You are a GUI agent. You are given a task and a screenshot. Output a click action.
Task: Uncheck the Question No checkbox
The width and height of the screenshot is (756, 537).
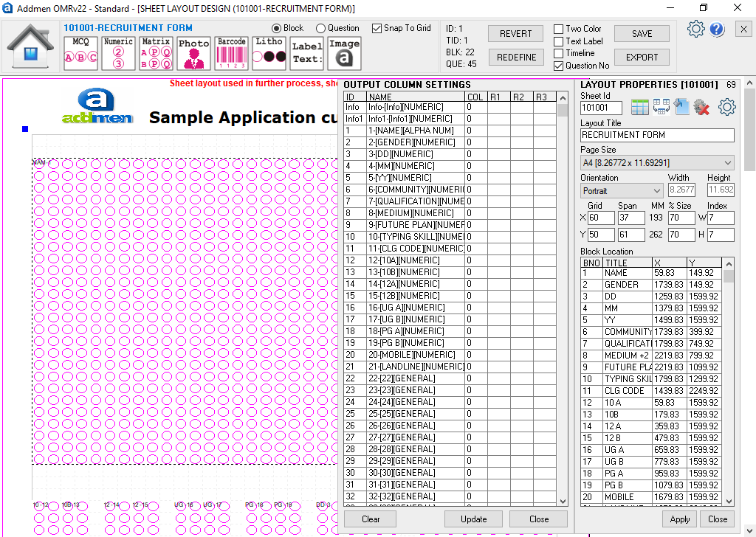pyautogui.click(x=558, y=66)
